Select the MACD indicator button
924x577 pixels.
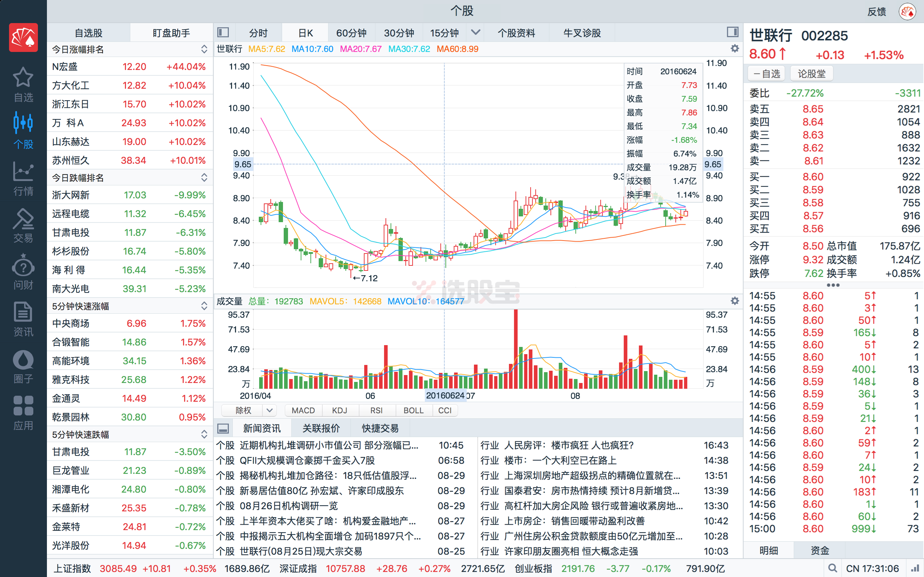[x=304, y=410]
